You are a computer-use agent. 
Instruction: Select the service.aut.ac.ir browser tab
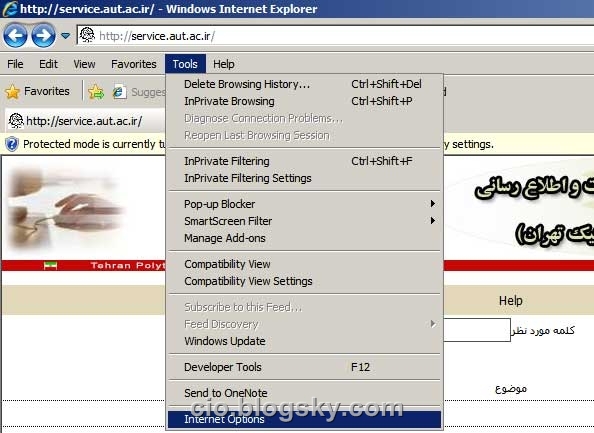click(85, 121)
